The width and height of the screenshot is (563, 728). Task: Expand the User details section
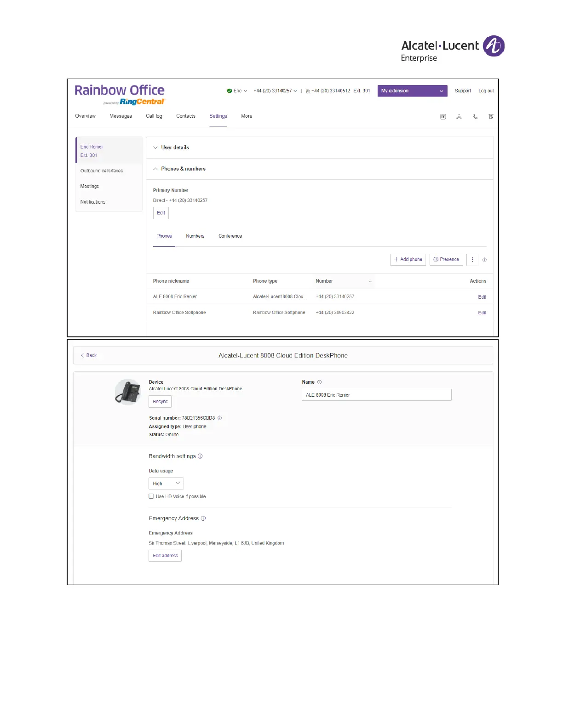coord(175,148)
